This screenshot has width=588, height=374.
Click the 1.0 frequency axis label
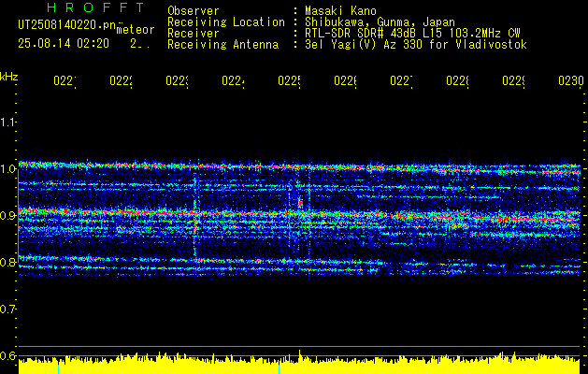(x=8, y=169)
